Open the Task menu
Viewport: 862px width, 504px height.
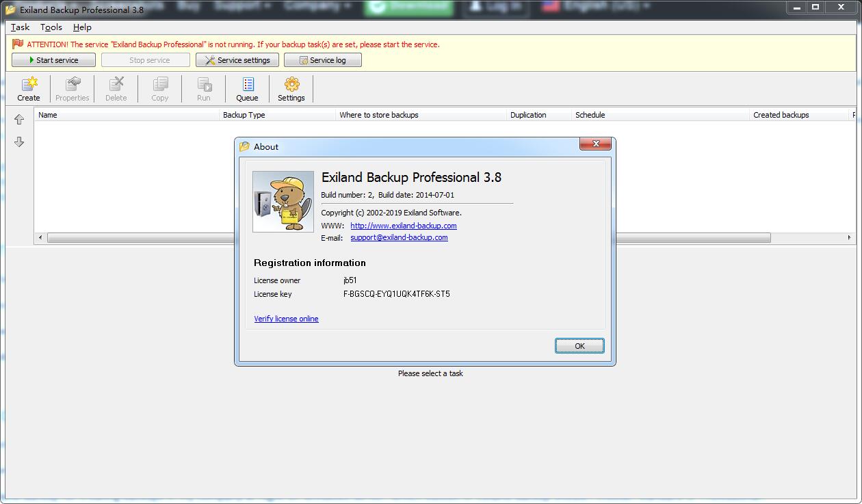coord(19,27)
